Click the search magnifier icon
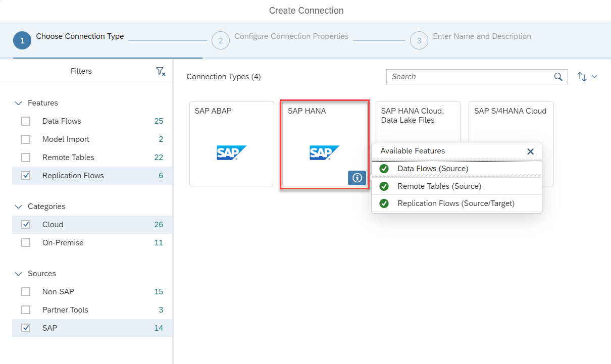 point(557,77)
